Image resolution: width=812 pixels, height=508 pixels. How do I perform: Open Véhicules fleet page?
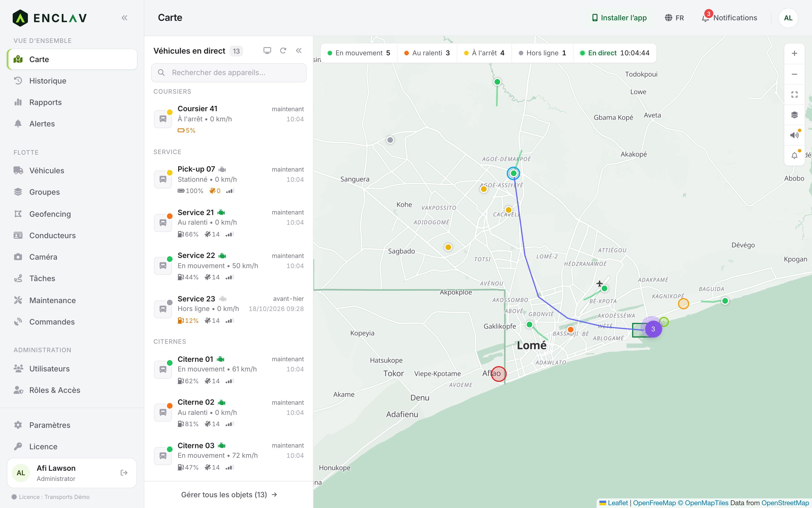[72, 171]
